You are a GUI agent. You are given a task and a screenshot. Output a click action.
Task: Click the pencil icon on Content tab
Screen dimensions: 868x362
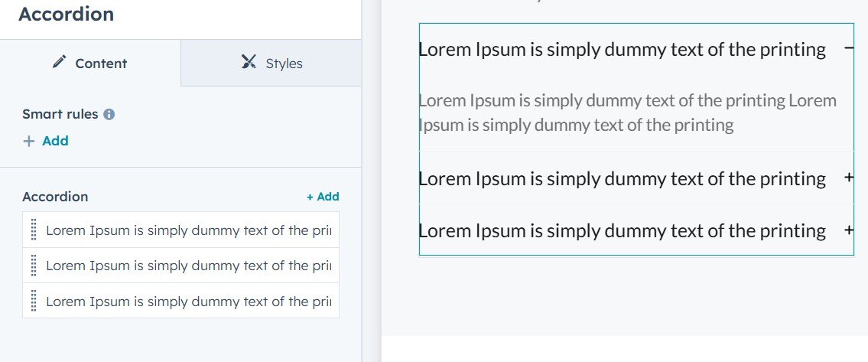click(59, 63)
